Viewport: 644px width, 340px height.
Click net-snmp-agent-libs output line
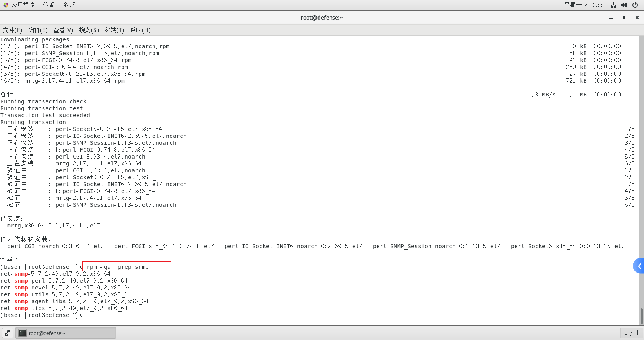click(x=74, y=301)
